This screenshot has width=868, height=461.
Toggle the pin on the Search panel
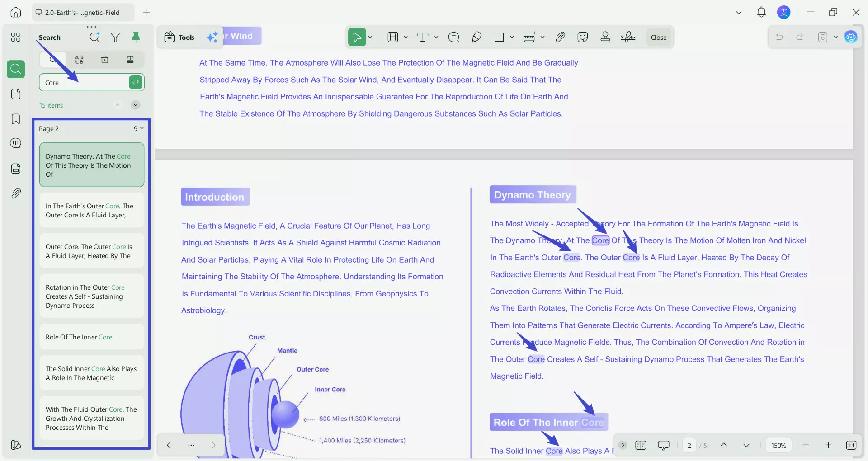point(137,37)
